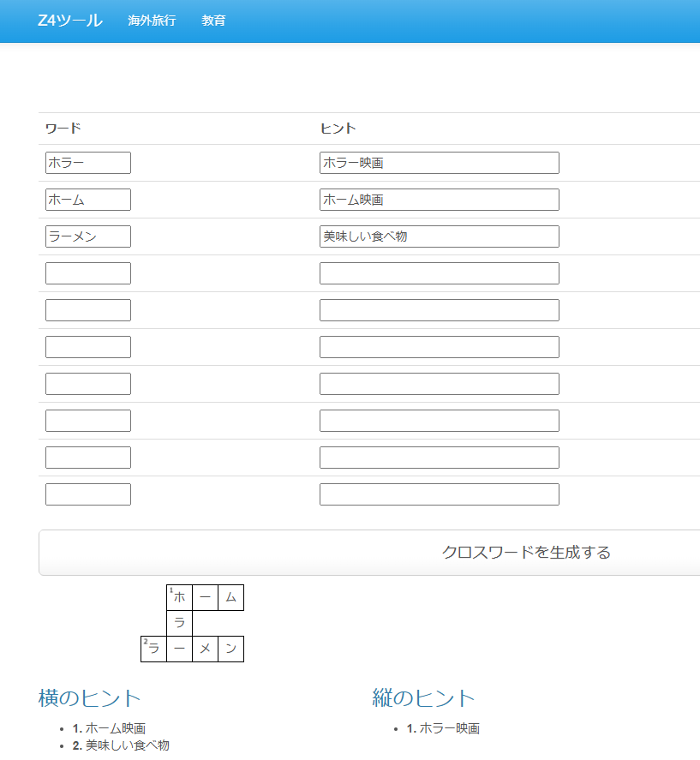Screen dimensions: 700x760
Task: Select the word field containing ホーム
Action: pos(87,199)
